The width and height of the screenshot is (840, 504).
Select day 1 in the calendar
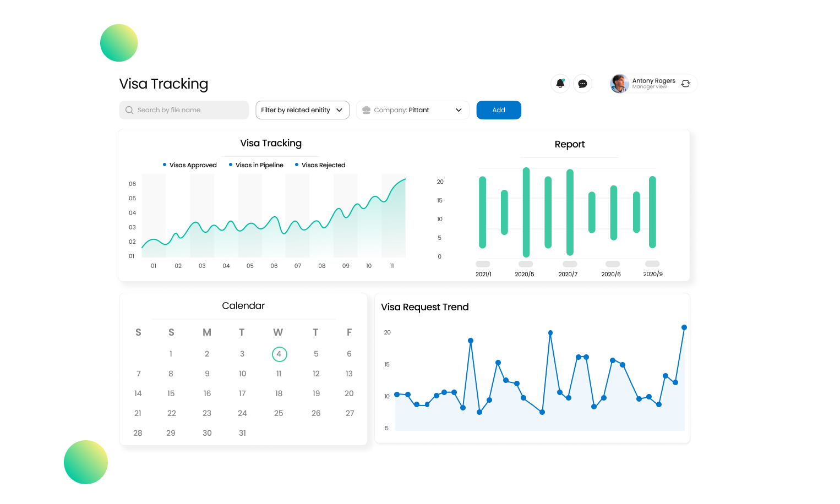click(171, 354)
